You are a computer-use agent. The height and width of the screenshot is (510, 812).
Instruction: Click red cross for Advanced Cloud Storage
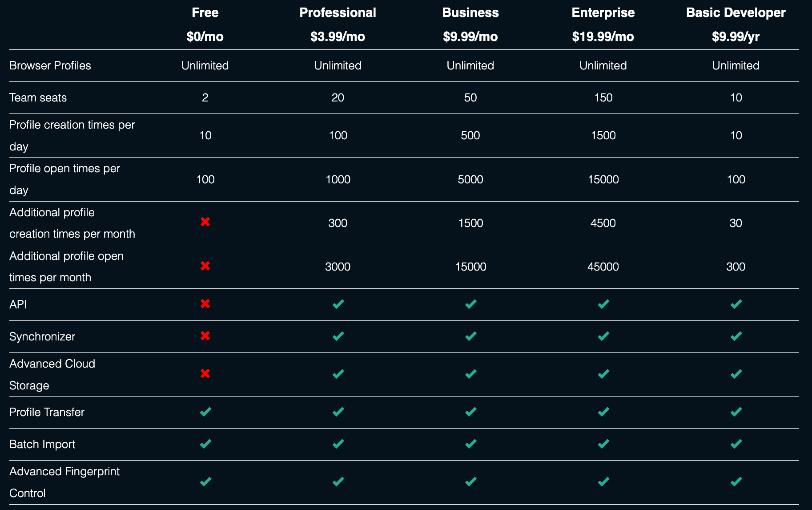205,374
